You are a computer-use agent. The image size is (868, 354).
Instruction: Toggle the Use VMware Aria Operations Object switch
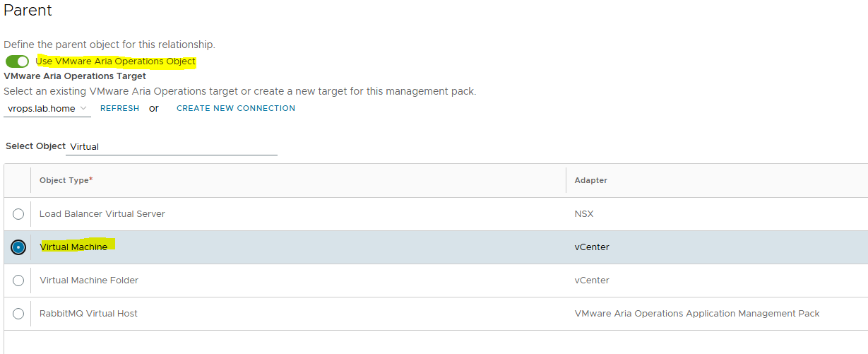coord(18,61)
